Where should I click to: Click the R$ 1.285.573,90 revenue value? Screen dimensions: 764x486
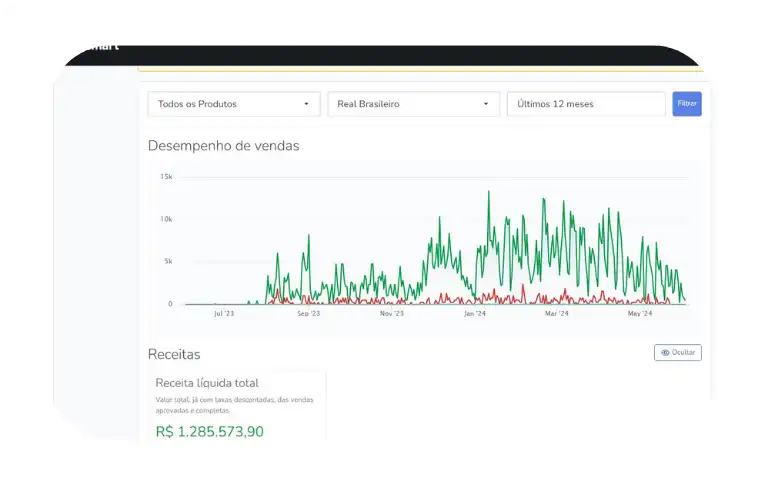coord(210,431)
